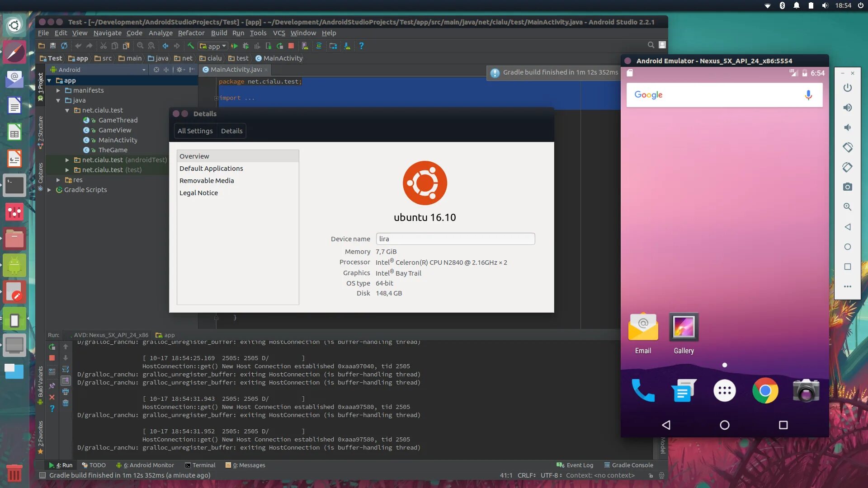Image resolution: width=868 pixels, height=488 pixels.
Task: Take emulator screenshot with camera icon
Action: click(x=847, y=187)
